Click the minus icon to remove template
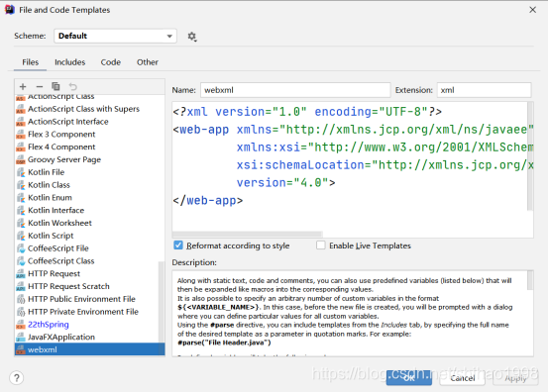Viewport: 548px width, 392px height. [40, 86]
